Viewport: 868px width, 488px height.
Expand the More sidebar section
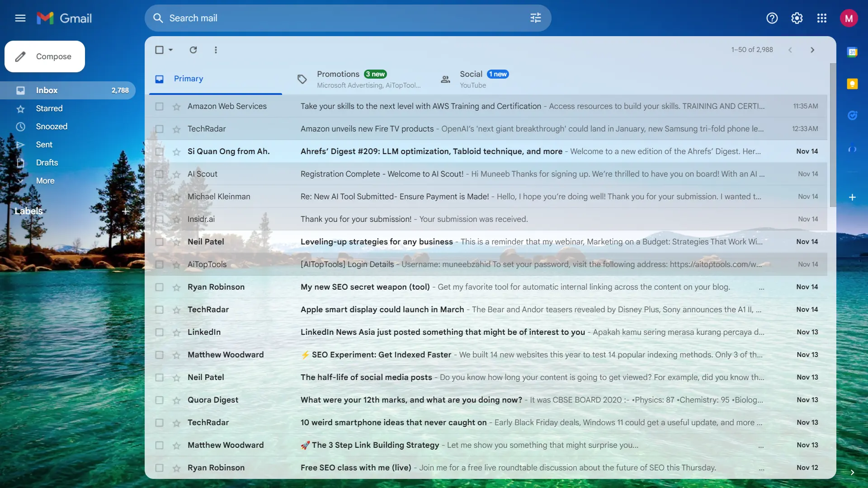(x=45, y=181)
